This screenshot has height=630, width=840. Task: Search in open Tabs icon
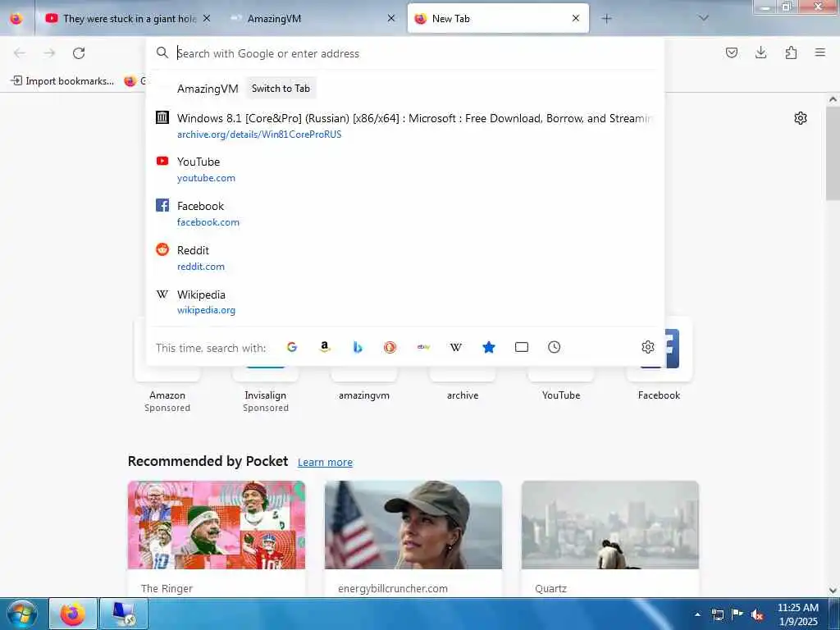click(521, 347)
